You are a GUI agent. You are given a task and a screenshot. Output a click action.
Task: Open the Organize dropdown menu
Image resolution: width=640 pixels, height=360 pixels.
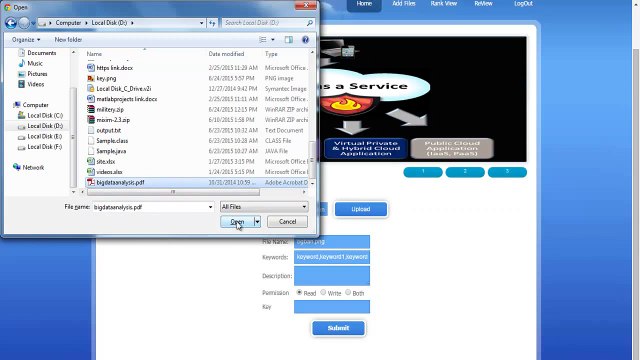[x=26, y=40]
